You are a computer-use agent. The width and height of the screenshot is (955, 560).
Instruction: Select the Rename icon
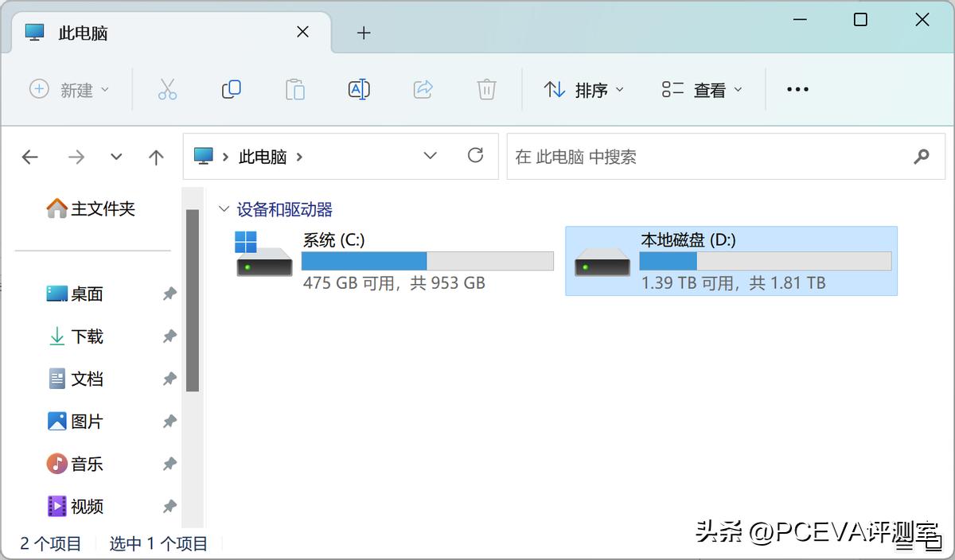[358, 89]
